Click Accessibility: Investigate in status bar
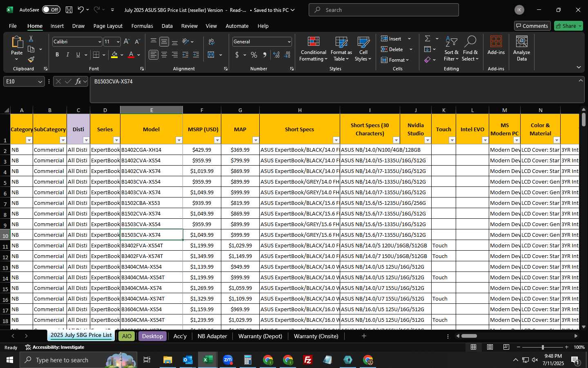 tap(55, 347)
